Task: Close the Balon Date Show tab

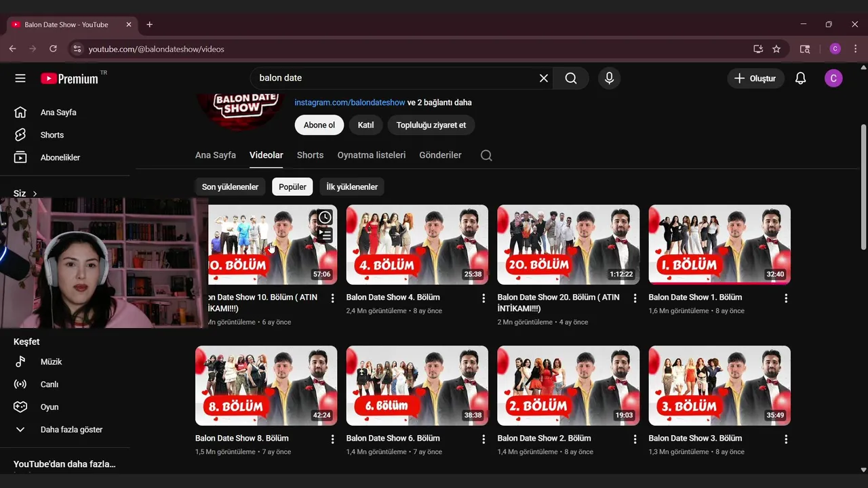Action: (x=129, y=24)
